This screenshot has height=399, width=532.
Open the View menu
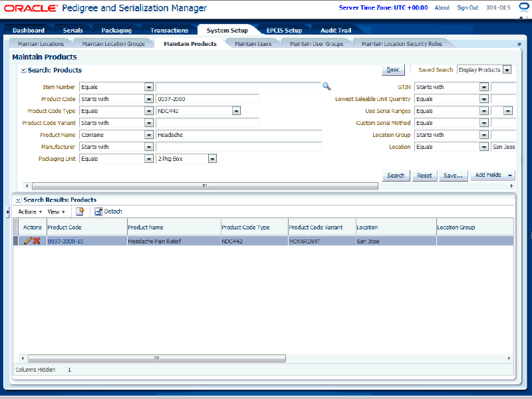[56, 211]
